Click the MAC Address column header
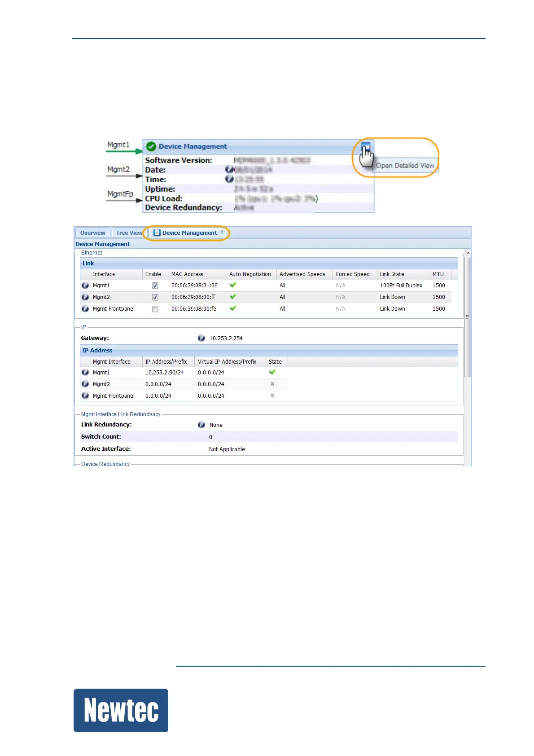Screen dimensions: 534x756 point(187,274)
